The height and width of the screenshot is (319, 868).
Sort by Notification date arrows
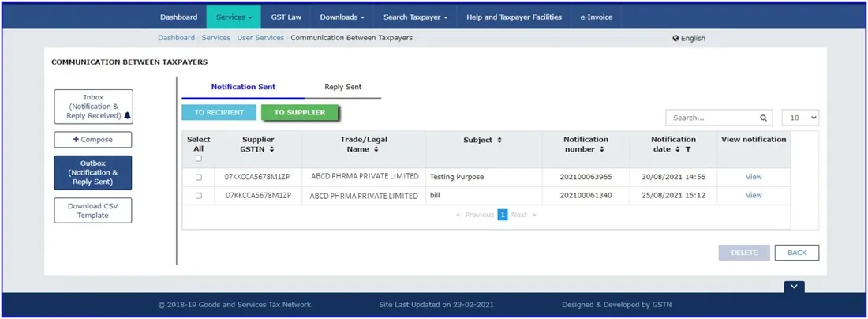pos(678,149)
